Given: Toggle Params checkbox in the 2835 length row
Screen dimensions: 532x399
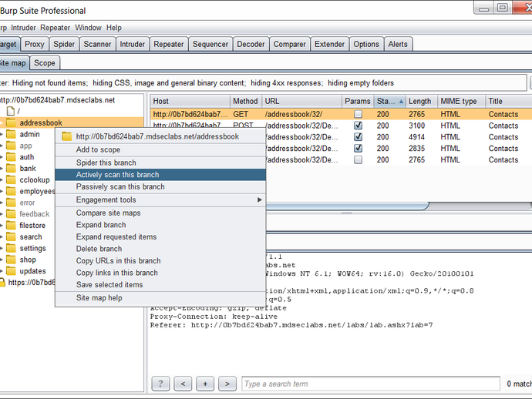Looking at the screenshot, I should coord(358,148).
